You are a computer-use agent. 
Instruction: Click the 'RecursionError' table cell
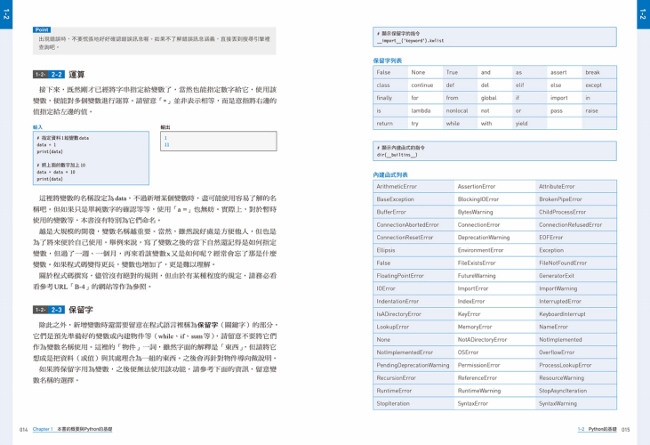point(413,378)
